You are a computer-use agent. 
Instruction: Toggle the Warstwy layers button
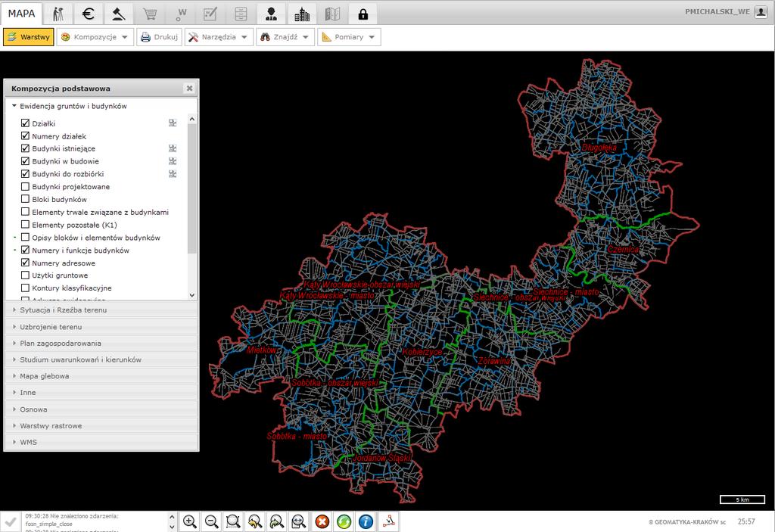tap(29, 37)
